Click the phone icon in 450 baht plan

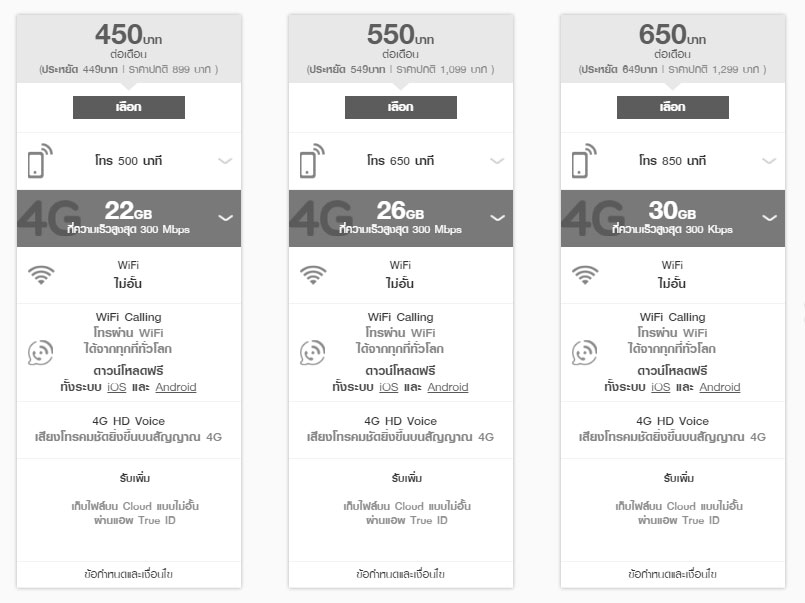tap(40, 161)
